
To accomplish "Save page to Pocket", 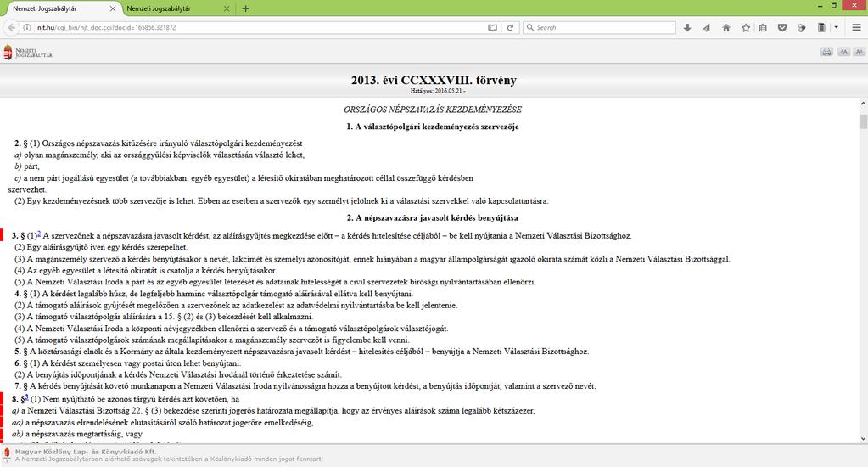I will tap(782, 27).
